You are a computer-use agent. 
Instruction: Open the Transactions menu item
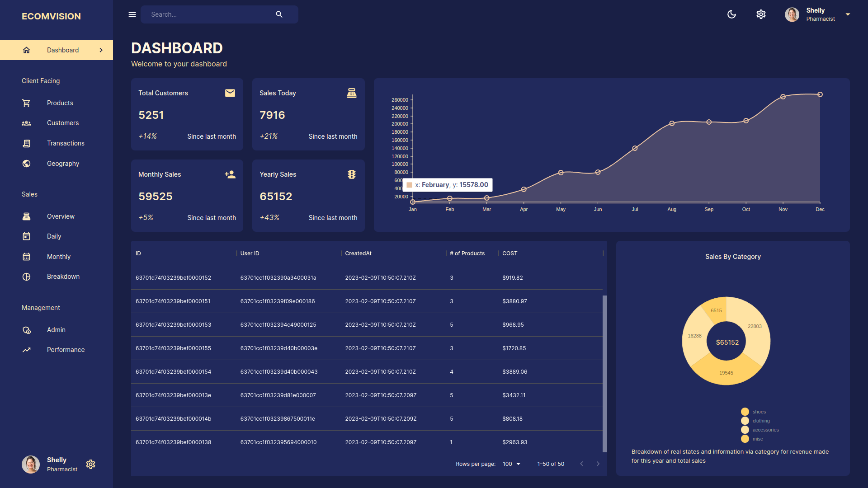[x=66, y=143]
